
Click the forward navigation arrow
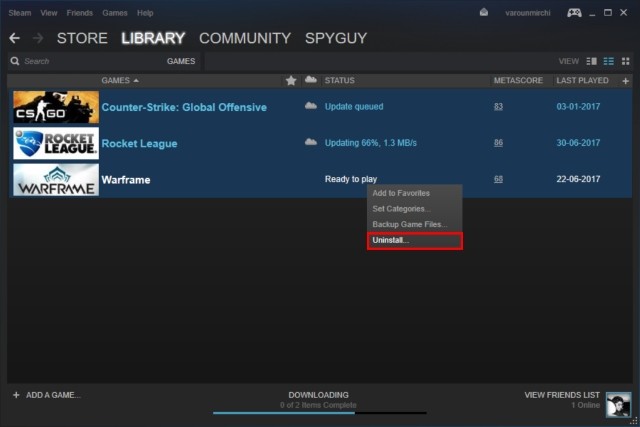(x=38, y=38)
